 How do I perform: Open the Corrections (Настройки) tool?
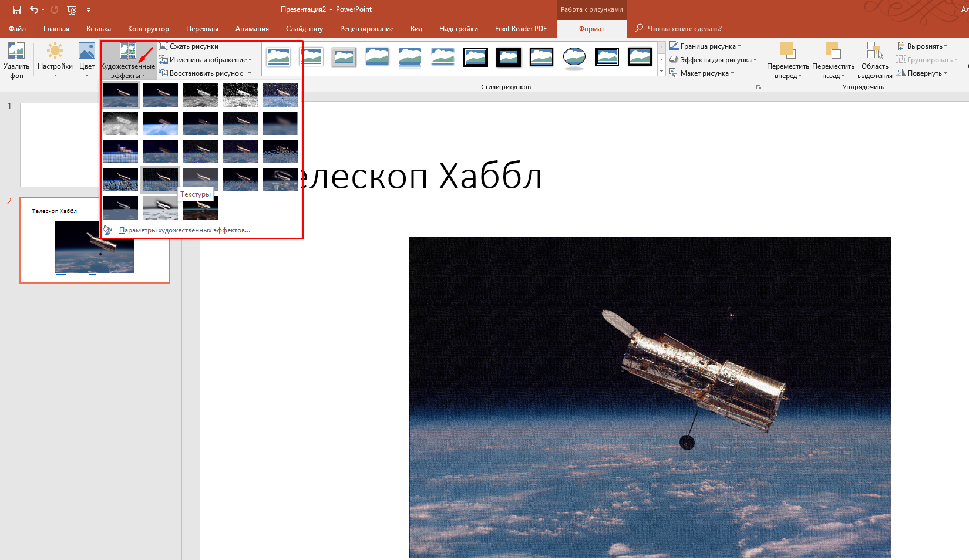coord(55,52)
